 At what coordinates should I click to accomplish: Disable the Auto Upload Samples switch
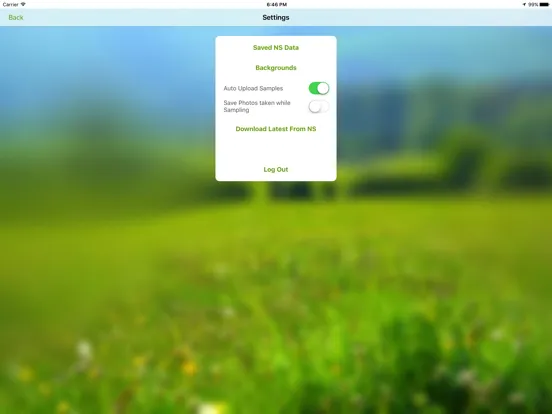319,88
